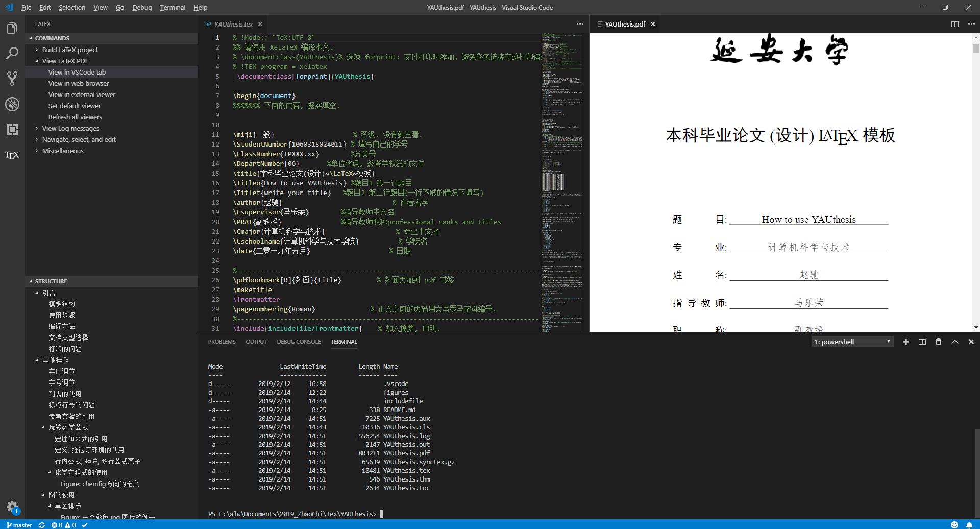Open notifications bell in status bar
The image size is (980, 529).
(x=969, y=525)
